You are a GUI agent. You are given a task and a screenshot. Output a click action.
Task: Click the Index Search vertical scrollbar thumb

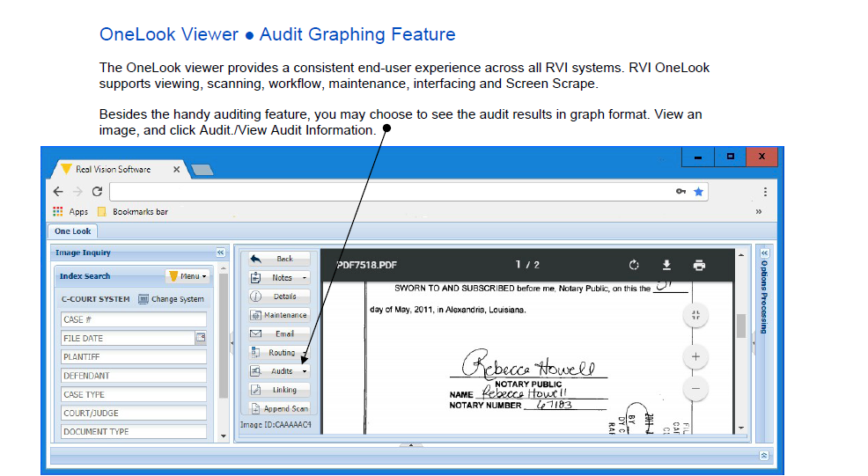tap(223, 335)
